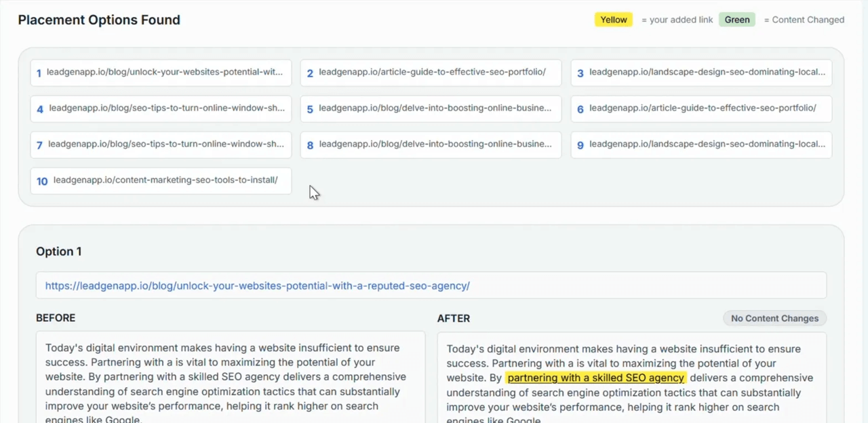
Task: Open placement option 6 article-guide link
Action: click(701, 108)
